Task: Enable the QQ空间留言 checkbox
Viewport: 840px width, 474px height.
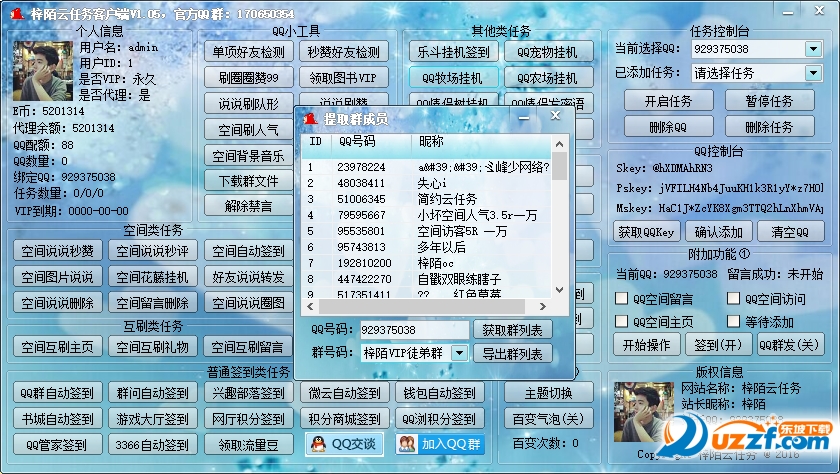Action: pos(622,298)
